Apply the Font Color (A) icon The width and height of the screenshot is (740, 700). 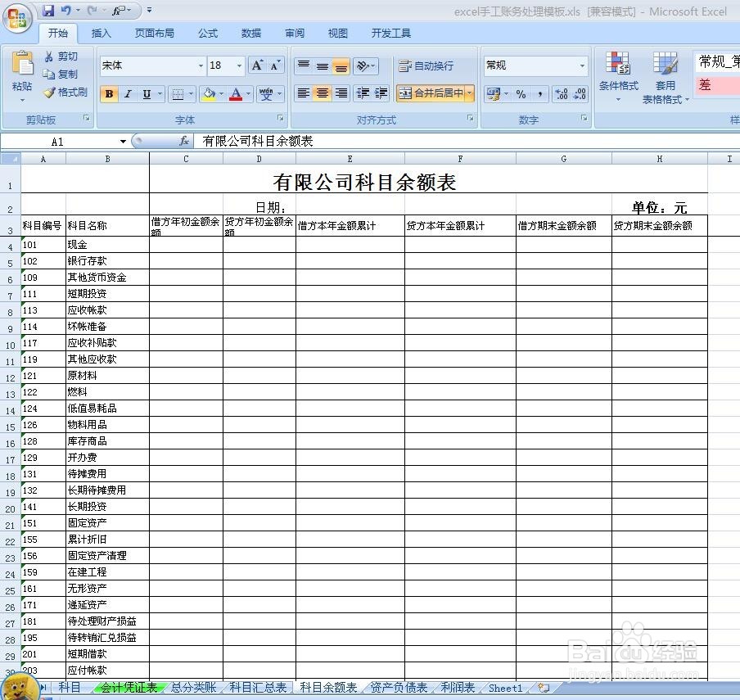tap(236, 93)
